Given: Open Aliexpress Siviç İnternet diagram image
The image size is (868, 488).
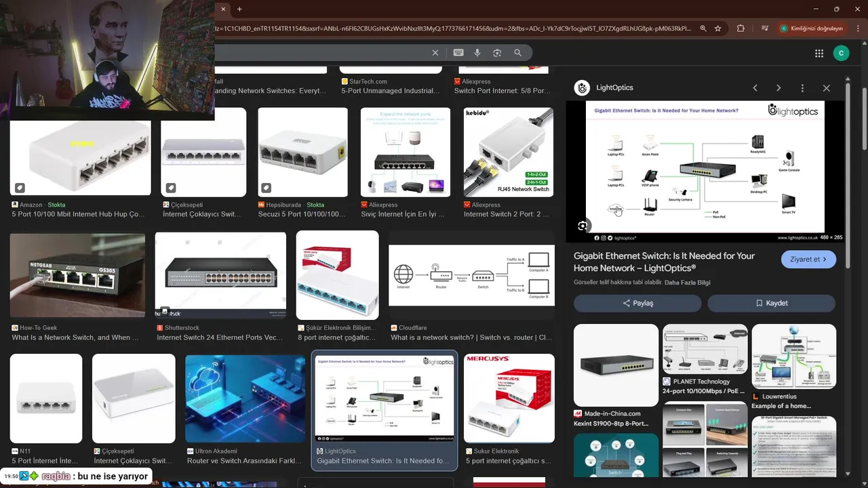Looking at the screenshot, I should click(x=406, y=152).
